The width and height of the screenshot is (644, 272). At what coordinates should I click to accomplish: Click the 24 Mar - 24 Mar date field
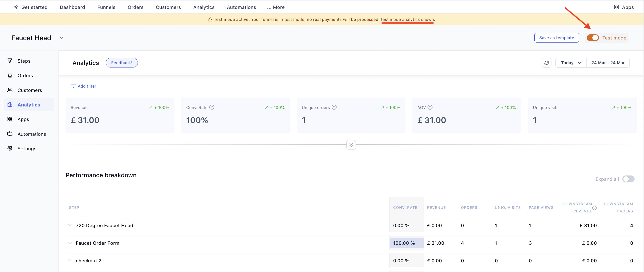tap(608, 63)
